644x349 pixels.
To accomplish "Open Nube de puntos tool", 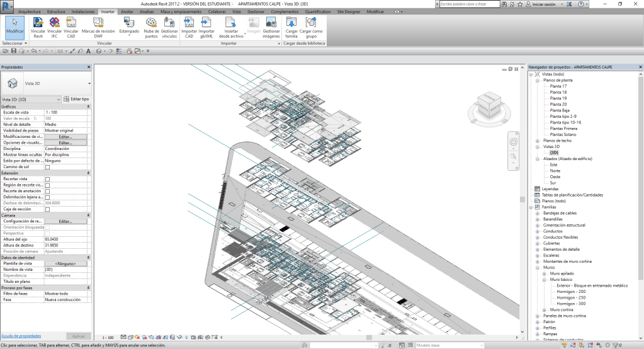I will [151, 23].
